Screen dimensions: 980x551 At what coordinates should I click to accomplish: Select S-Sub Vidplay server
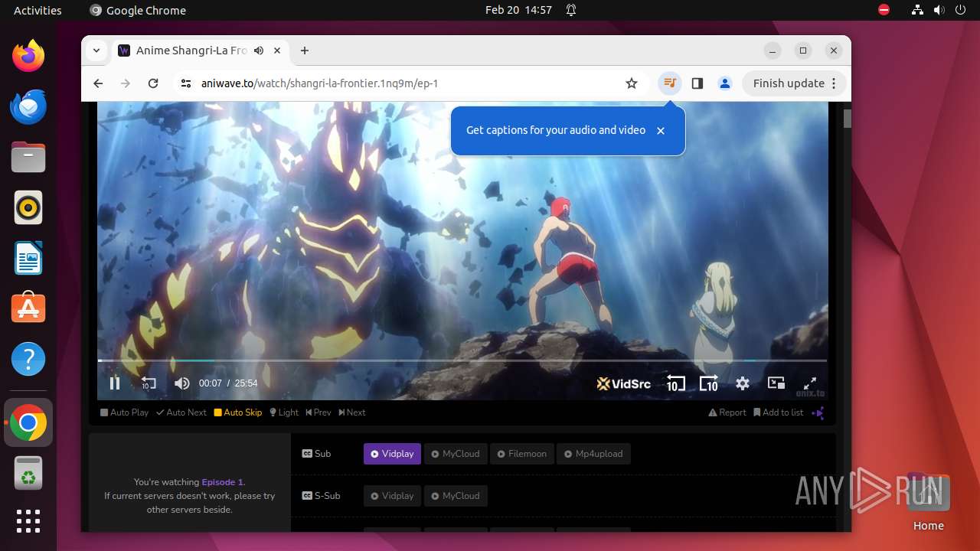pyautogui.click(x=392, y=496)
